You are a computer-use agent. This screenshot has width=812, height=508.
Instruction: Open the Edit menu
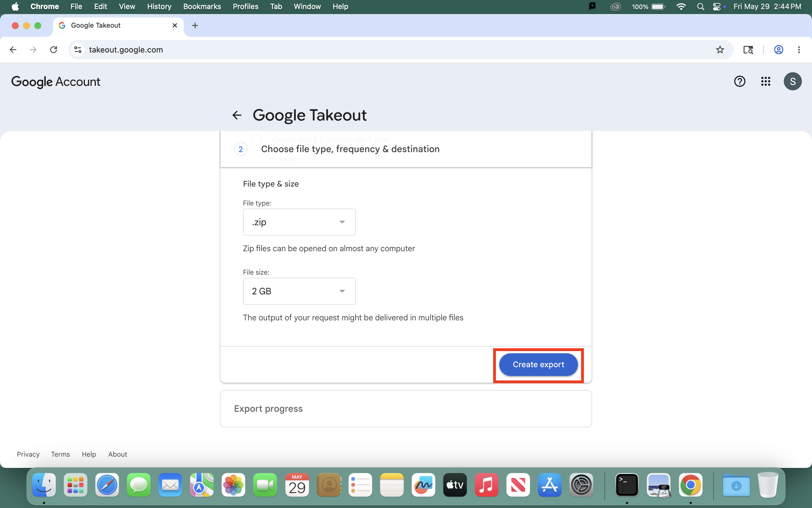[x=100, y=7]
